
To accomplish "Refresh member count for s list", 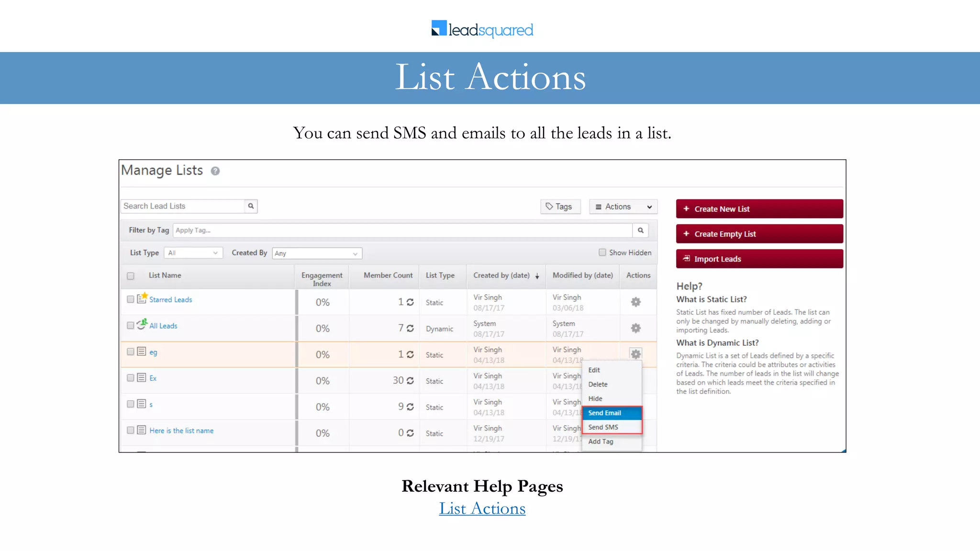I will 410,407.
